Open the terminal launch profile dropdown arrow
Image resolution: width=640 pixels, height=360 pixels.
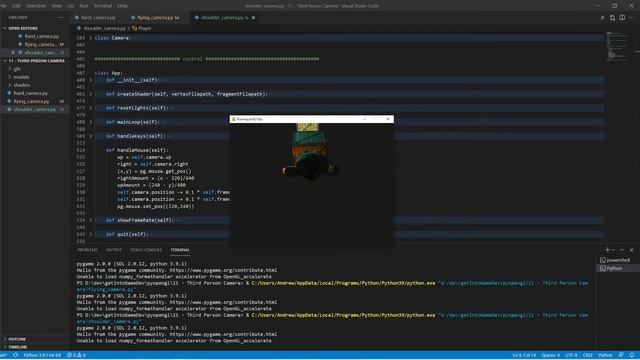pyautogui.click(x=613, y=250)
